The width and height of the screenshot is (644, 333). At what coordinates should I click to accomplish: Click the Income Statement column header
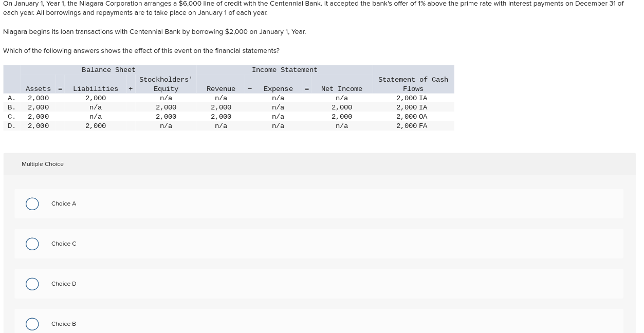pos(285,70)
